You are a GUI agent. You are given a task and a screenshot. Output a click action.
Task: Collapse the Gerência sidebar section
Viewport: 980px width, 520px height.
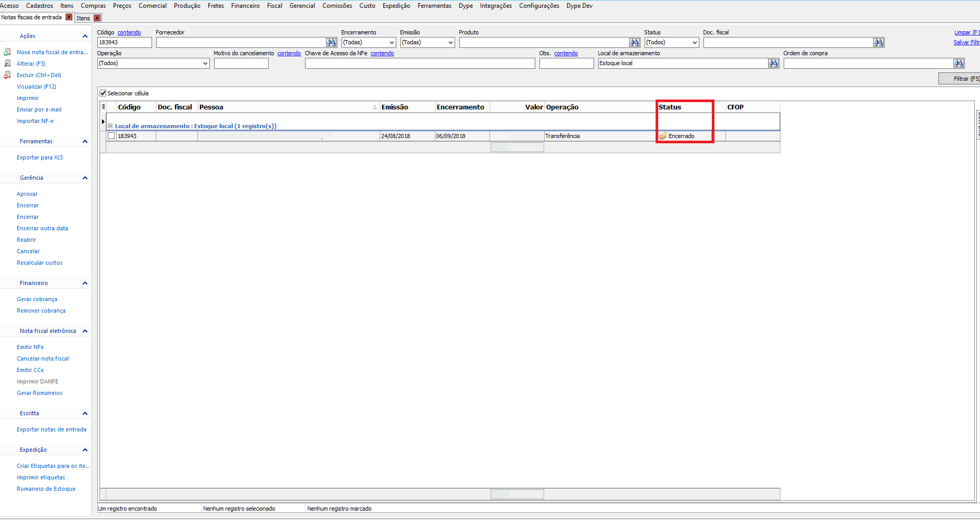coord(85,178)
